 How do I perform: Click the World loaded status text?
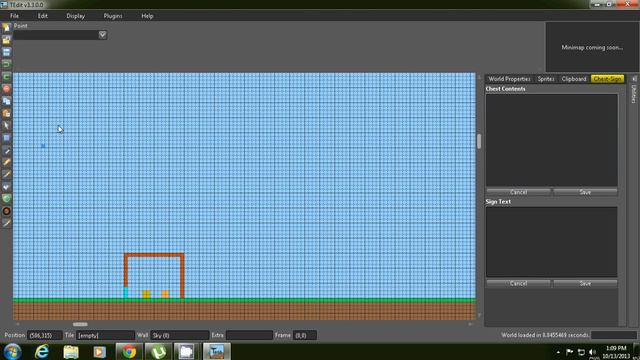(x=545, y=335)
